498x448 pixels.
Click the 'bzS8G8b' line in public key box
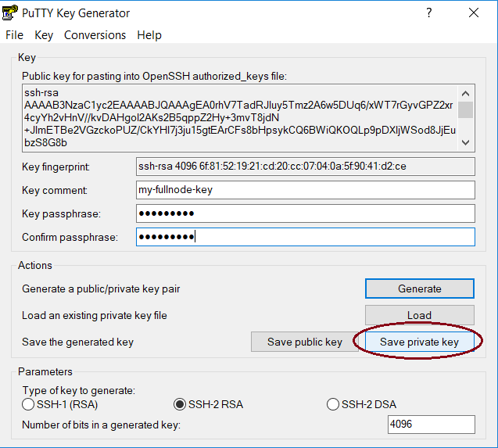point(45,143)
